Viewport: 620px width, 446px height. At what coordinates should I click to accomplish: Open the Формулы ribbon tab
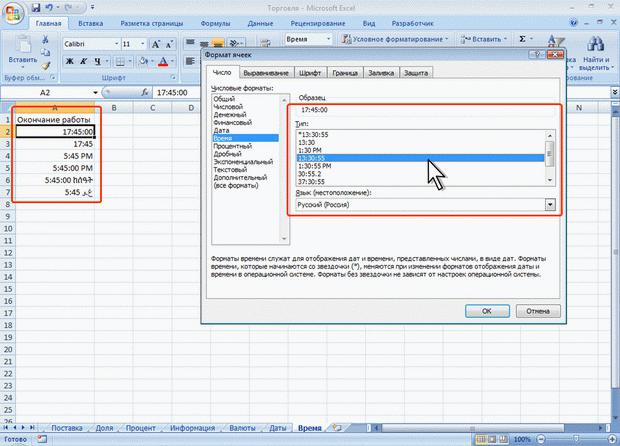215,23
